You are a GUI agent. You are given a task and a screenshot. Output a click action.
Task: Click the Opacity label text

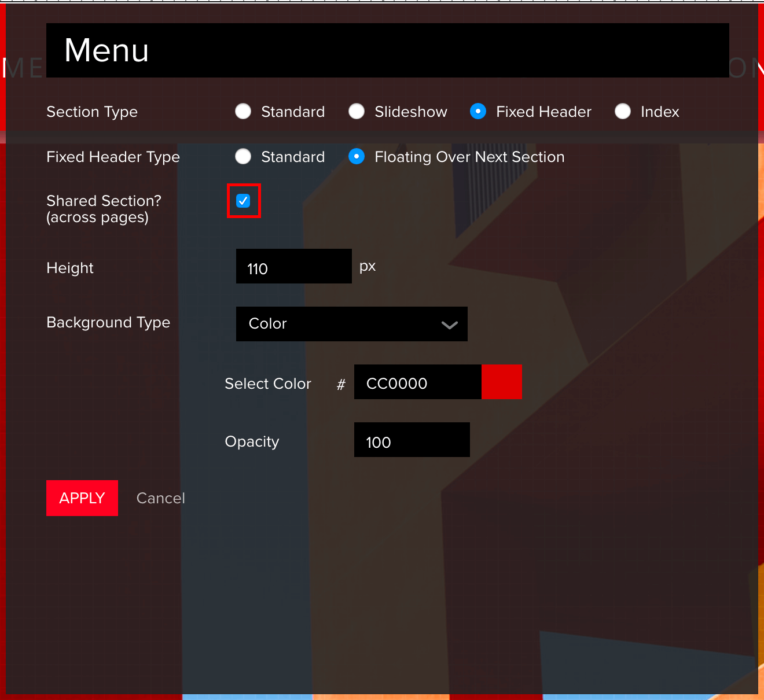tap(252, 441)
